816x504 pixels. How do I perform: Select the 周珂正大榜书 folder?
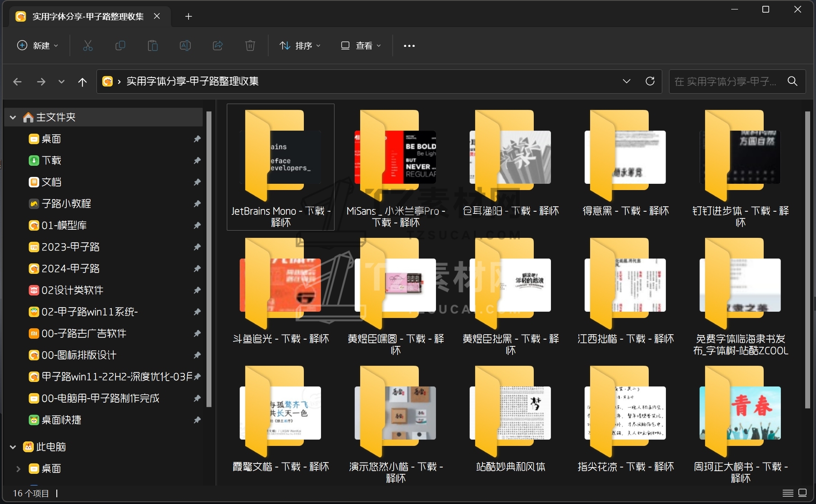[x=741, y=423]
